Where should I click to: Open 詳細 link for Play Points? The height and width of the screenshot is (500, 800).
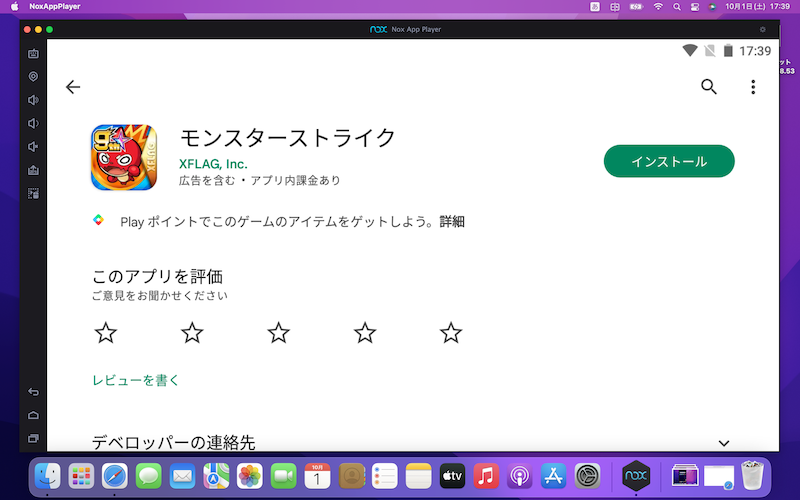click(452, 221)
